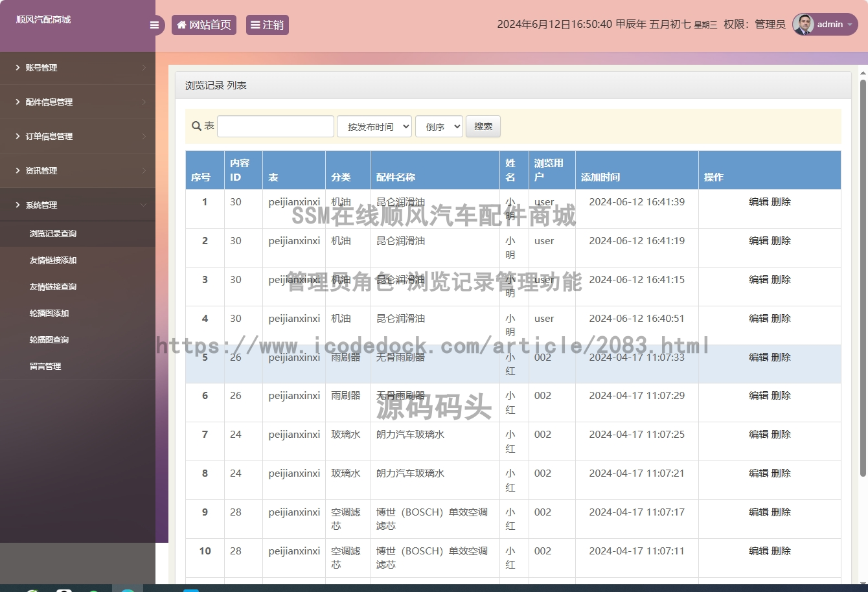
Task: Open the 倒序 order dropdown
Action: click(439, 126)
